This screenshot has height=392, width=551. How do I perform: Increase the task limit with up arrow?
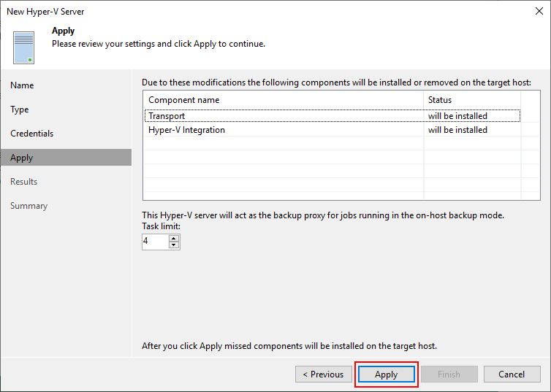pos(174,238)
